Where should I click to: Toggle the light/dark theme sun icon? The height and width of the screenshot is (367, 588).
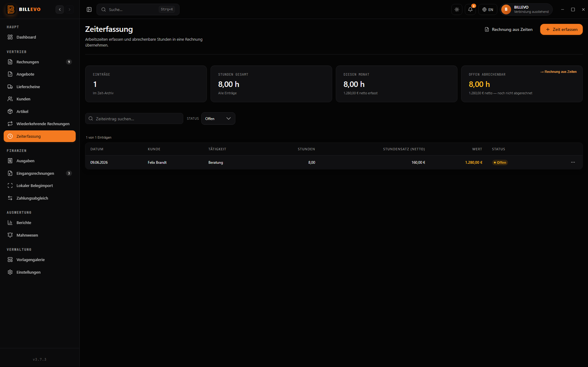click(457, 9)
